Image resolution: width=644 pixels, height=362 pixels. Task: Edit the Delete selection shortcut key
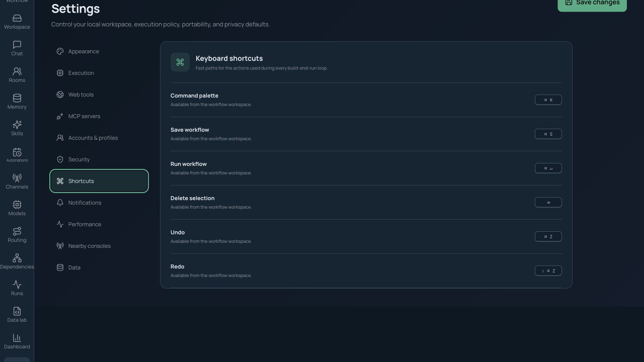pos(548,203)
